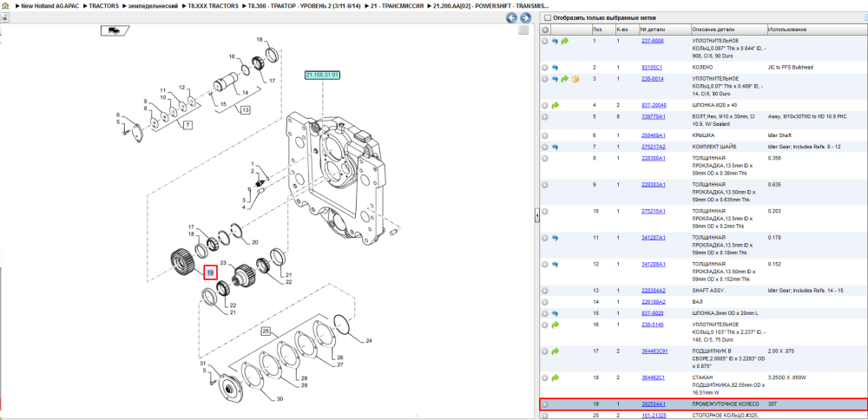868x420 pixels.
Task: Click the green arrow icon on row 837-20040
Action: click(x=556, y=105)
